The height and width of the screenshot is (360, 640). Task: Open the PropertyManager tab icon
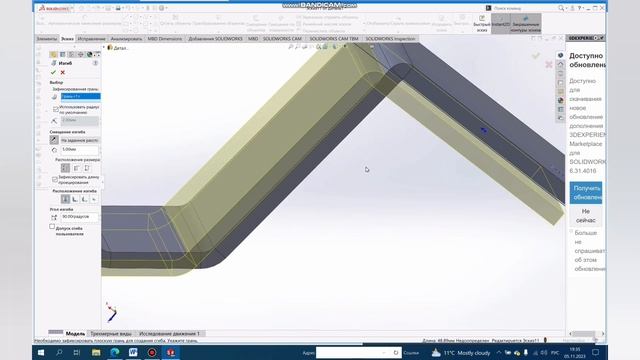(62, 54)
